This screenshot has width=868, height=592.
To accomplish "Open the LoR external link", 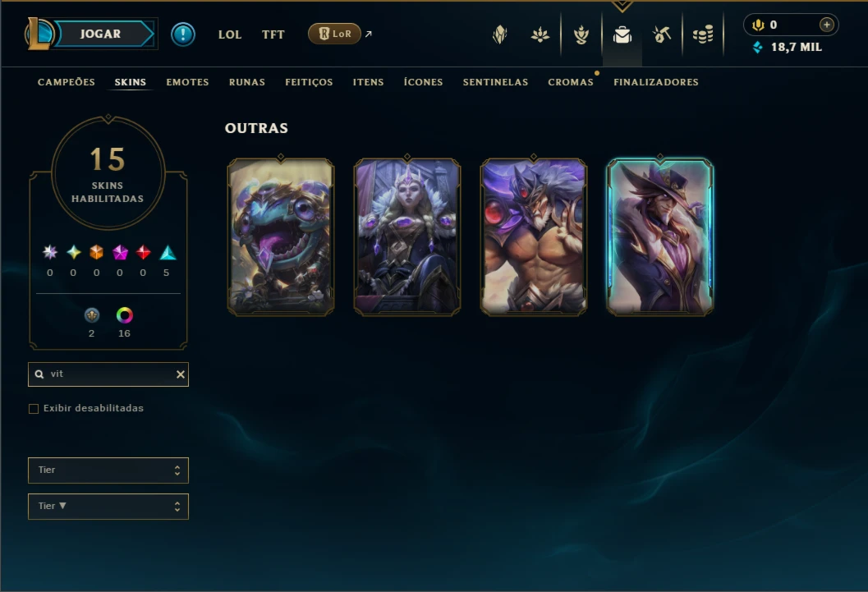I will [340, 34].
